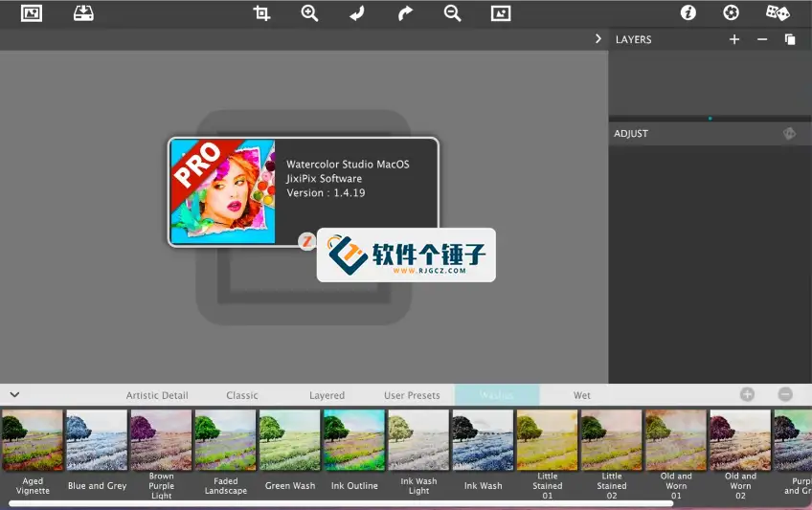Open the User Presets tab

pos(412,395)
